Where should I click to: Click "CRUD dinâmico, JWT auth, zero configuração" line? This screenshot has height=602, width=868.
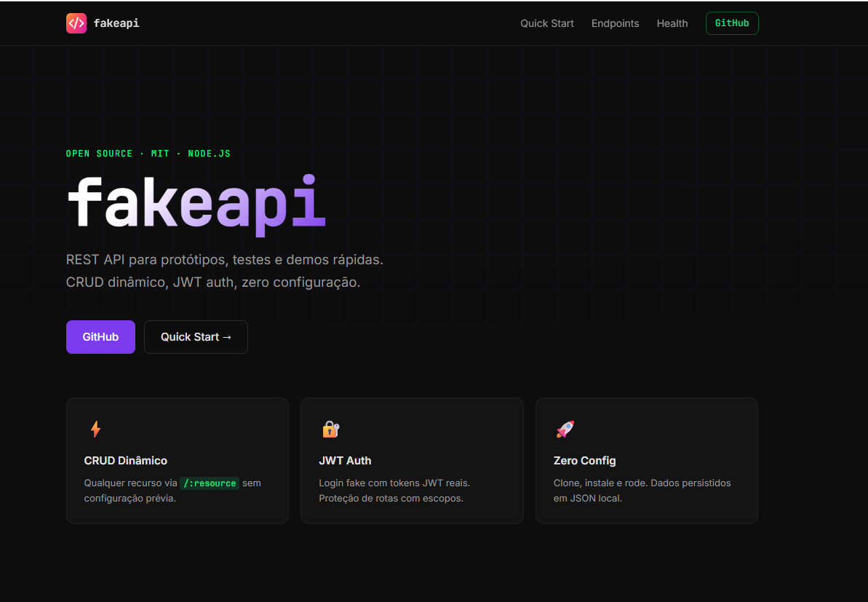pyautogui.click(x=213, y=282)
